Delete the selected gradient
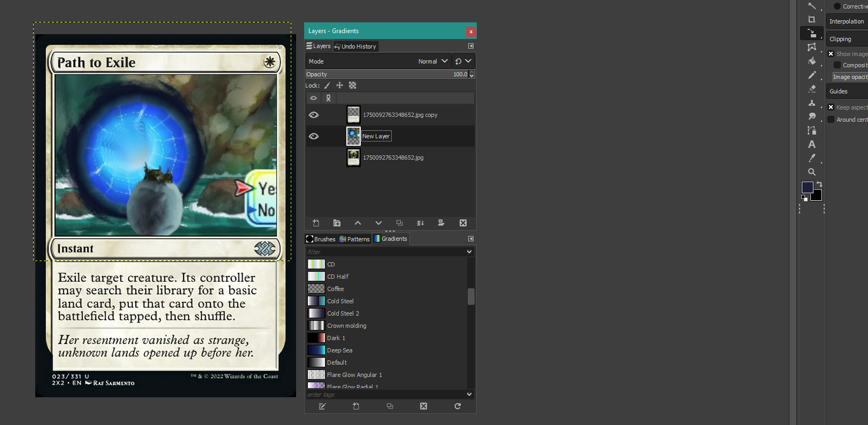This screenshot has height=425, width=868. coord(423,406)
